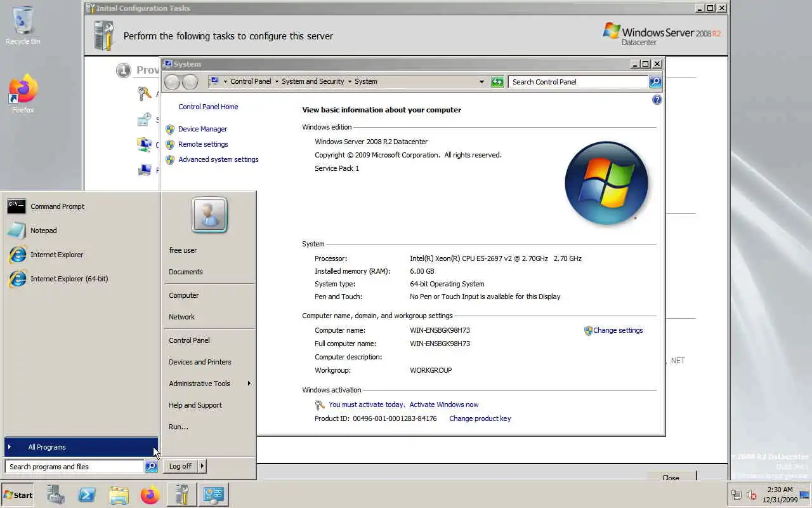Click the Search programs and files box
812x508 pixels.
coord(74,467)
